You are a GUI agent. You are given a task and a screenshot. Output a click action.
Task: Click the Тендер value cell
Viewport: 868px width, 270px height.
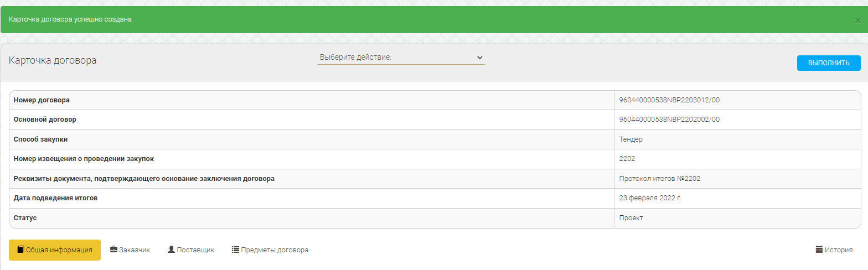631,139
